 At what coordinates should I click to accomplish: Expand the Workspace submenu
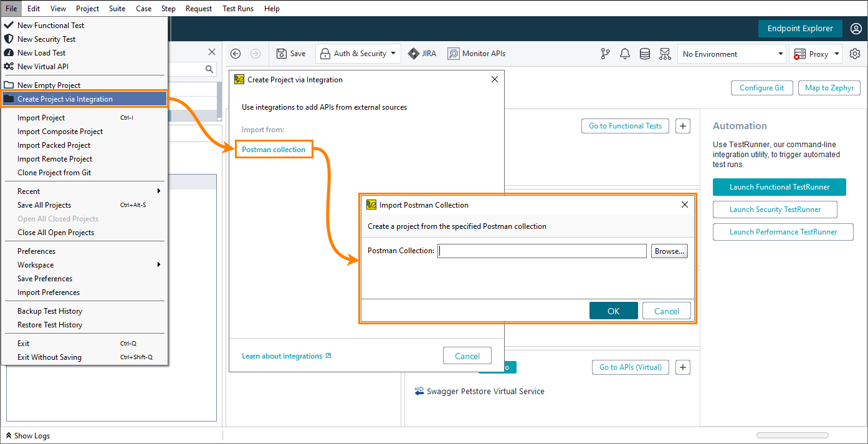[x=84, y=265]
